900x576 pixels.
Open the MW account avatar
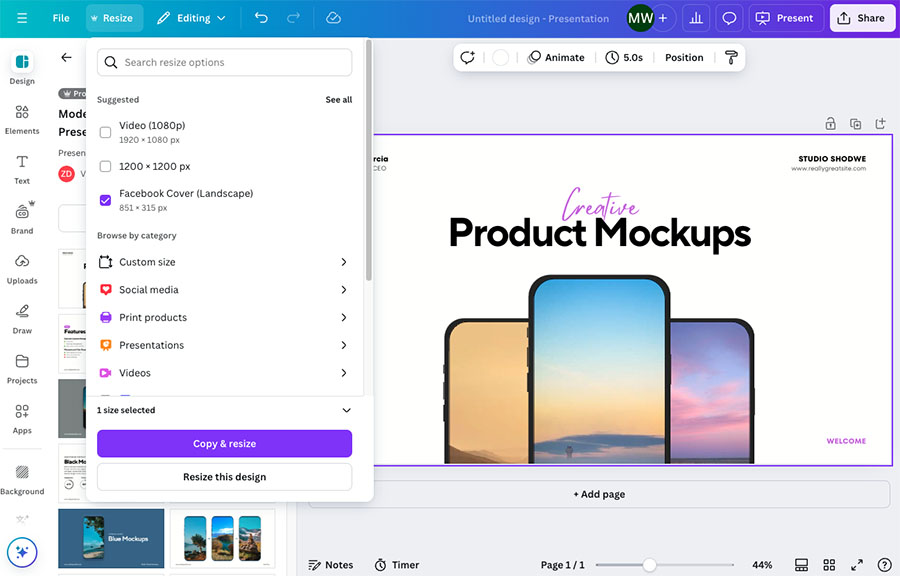640,18
